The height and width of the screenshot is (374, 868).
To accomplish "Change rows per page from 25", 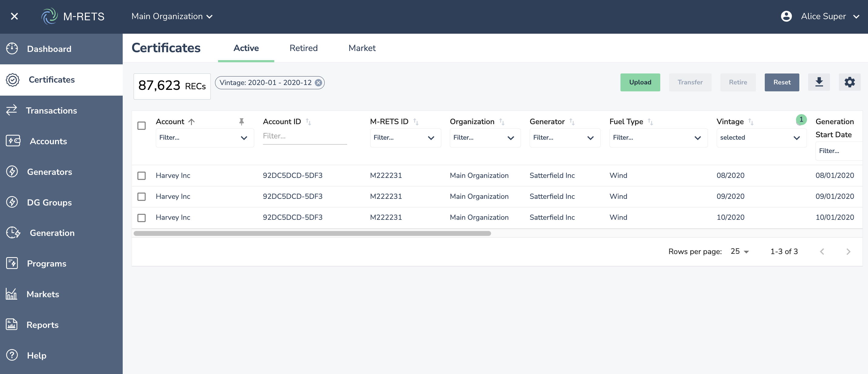I will [x=739, y=251].
